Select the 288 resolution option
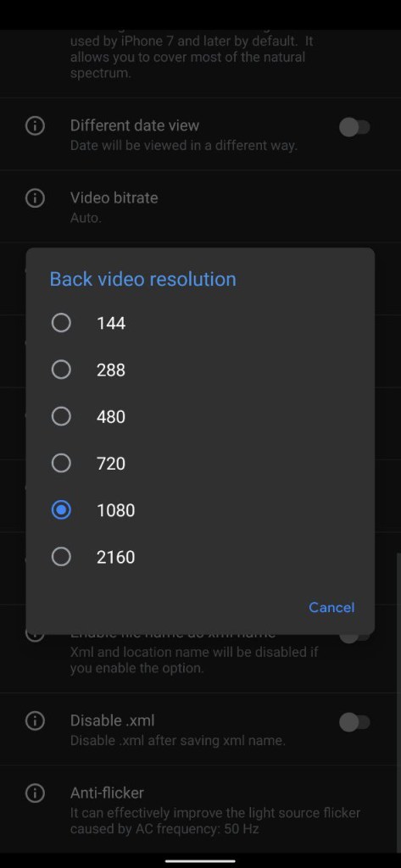The height and width of the screenshot is (868, 401). point(61,370)
